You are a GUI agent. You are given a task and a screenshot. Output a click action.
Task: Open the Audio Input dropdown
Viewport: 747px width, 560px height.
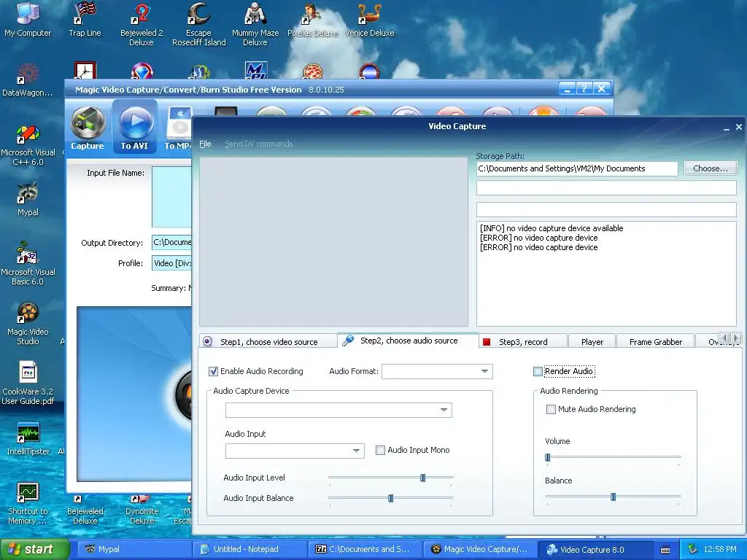pyautogui.click(x=356, y=451)
